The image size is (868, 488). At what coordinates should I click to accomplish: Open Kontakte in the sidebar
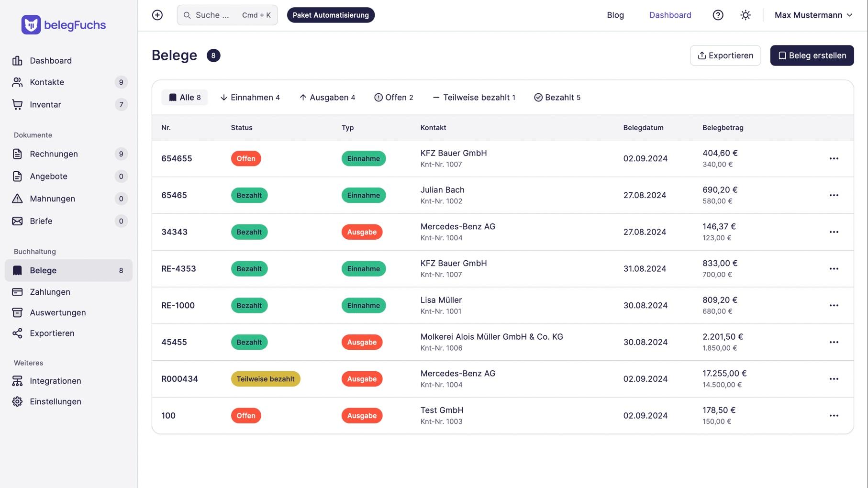pyautogui.click(x=69, y=82)
